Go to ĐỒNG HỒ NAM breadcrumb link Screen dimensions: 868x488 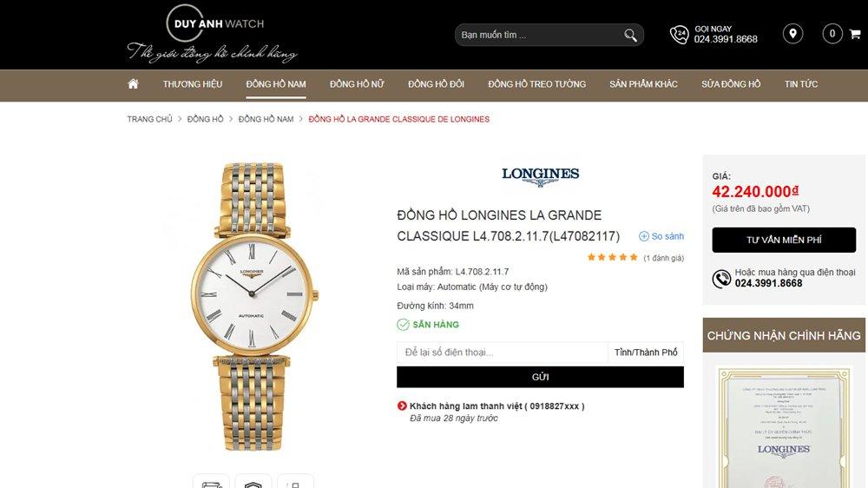pos(266,119)
